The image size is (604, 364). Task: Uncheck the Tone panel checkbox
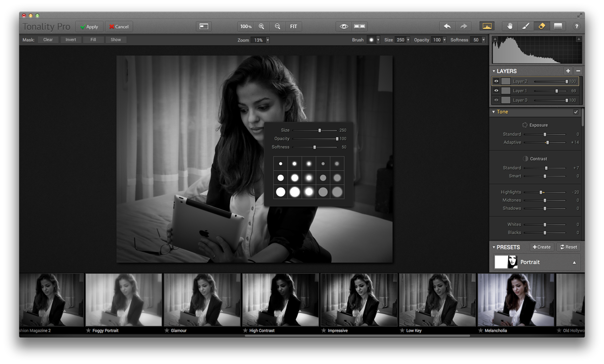click(576, 112)
